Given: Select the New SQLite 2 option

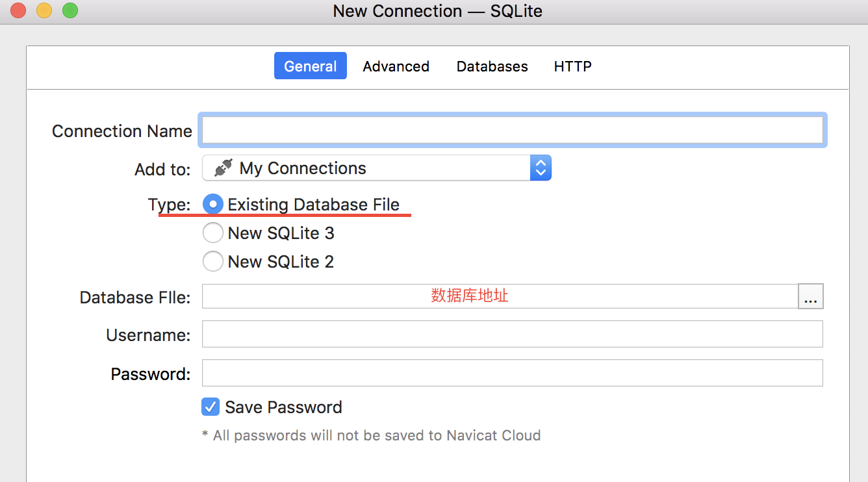Looking at the screenshot, I should pyautogui.click(x=213, y=261).
